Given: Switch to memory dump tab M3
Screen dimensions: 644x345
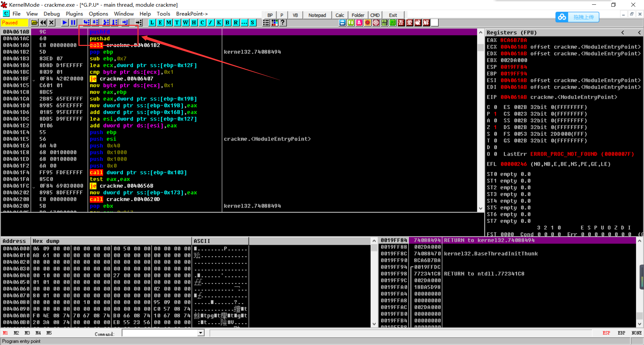Looking at the screenshot, I should (27, 333).
